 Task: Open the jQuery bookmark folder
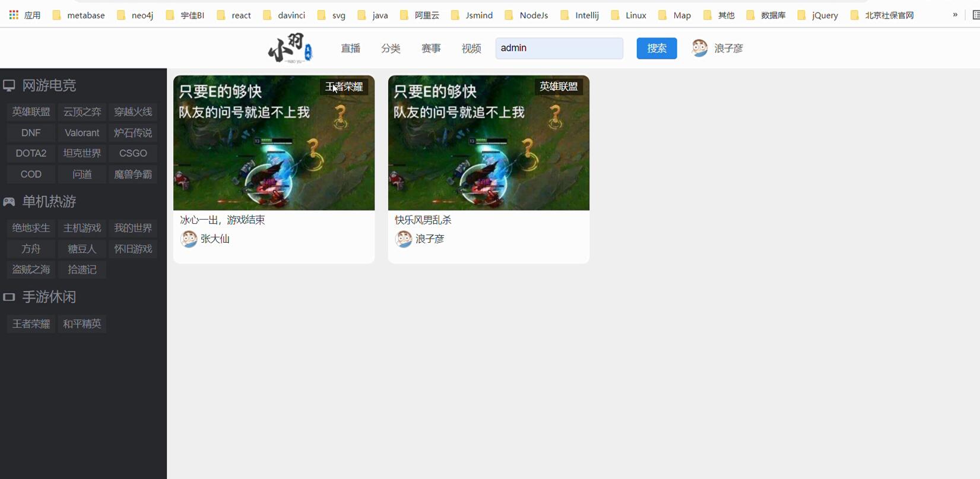[x=818, y=15]
